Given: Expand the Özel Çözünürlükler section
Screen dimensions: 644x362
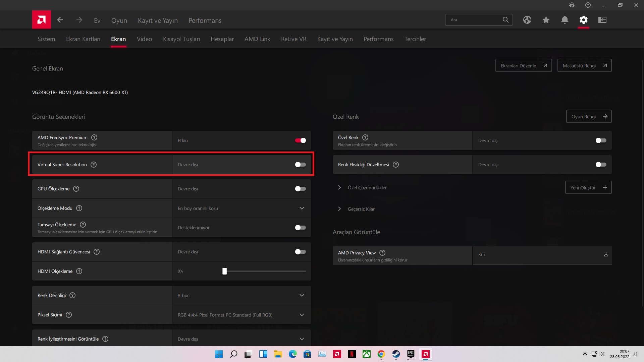Looking at the screenshot, I should [339, 188].
